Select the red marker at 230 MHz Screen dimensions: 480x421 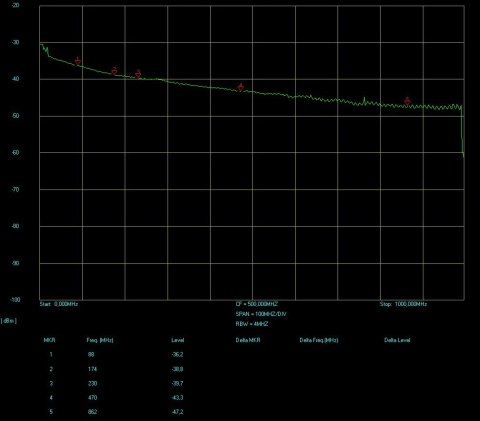(138, 74)
